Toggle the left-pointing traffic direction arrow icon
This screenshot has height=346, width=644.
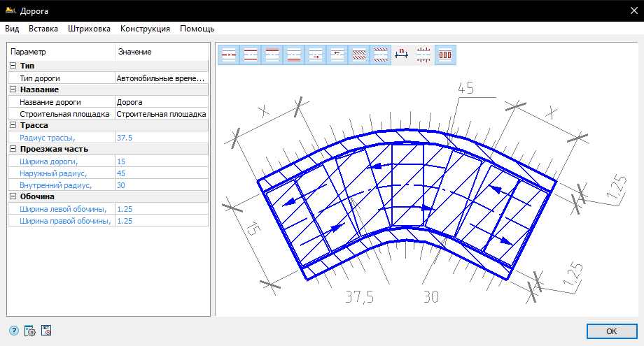click(x=337, y=55)
